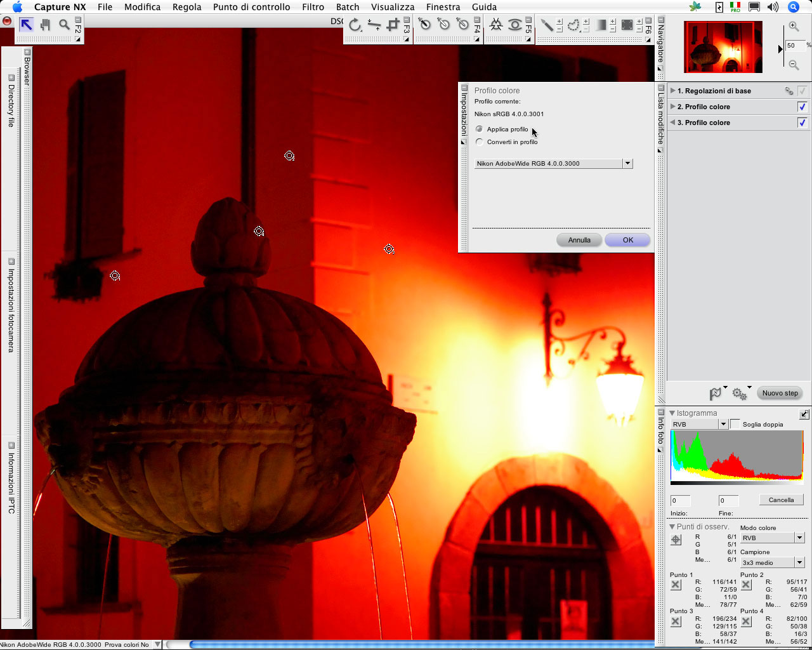The image size is (812, 650).
Task: Toggle checkbox for Regolazioni di base
Action: [x=802, y=91]
